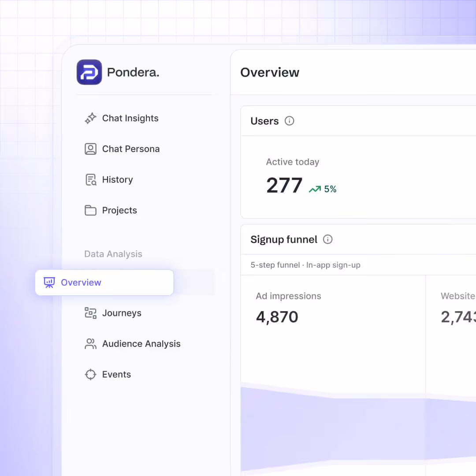Select the Journeys flow icon
476x476 pixels.
pyautogui.click(x=90, y=313)
